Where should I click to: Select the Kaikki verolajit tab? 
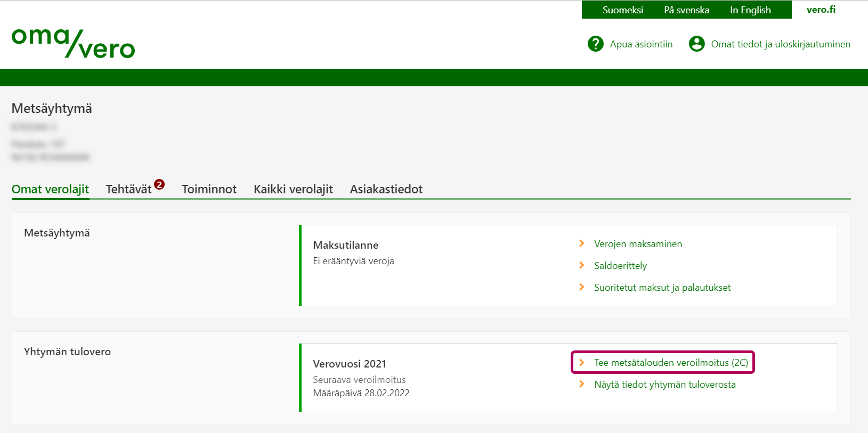293,189
